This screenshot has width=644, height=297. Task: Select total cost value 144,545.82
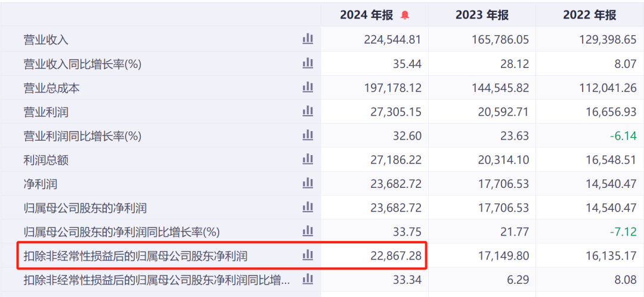[500, 88]
